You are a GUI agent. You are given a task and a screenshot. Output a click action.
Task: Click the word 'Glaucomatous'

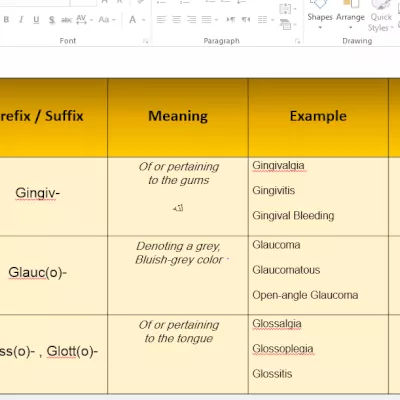point(286,270)
